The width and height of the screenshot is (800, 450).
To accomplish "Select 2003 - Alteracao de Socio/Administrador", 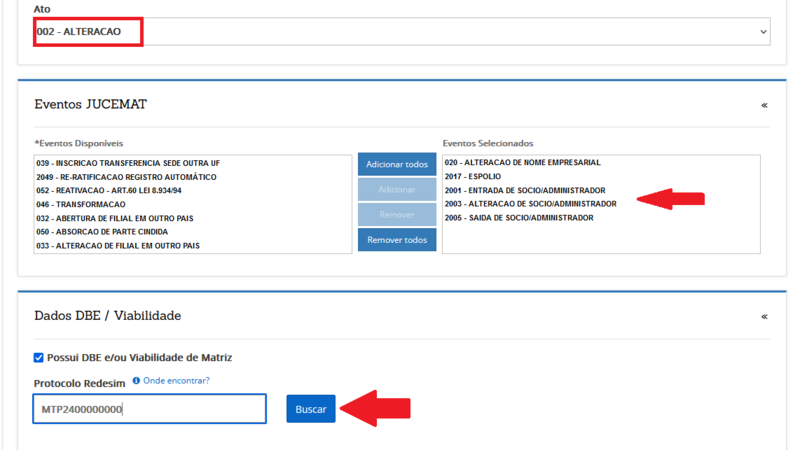I will 530,204.
